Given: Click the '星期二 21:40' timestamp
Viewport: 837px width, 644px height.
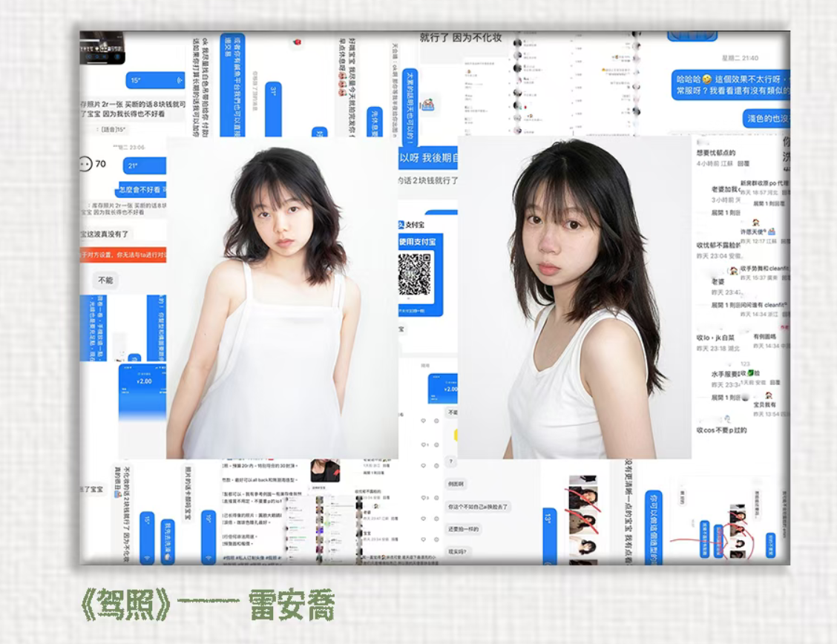Looking at the screenshot, I should click(x=740, y=58).
